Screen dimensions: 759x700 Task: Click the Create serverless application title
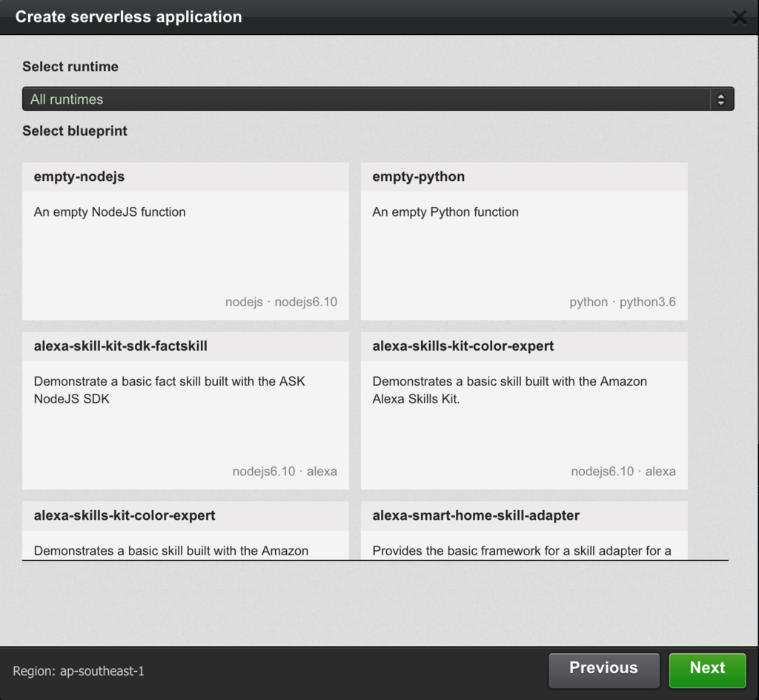(129, 17)
